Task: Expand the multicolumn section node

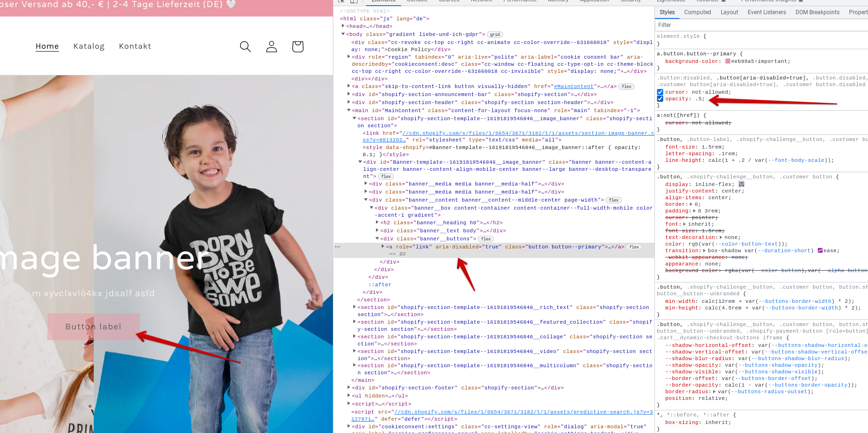Action: (355, 365)
